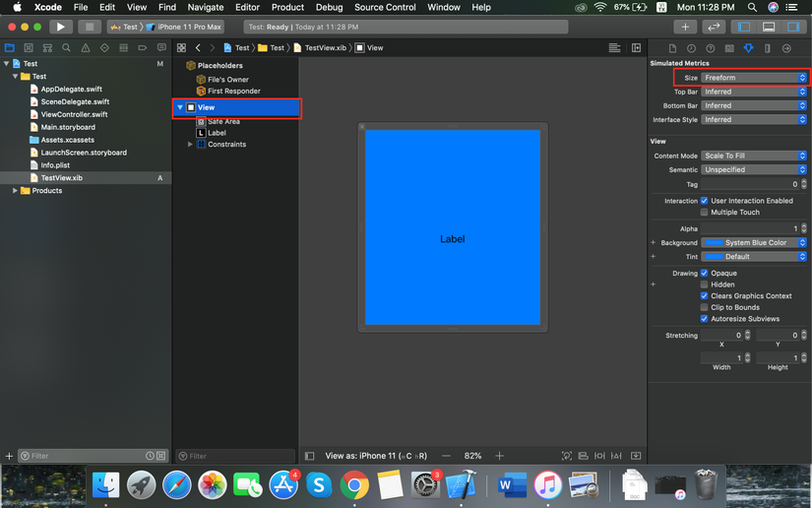The image size is (812, 508).
Task: Zoom in the canvas with plus icon
Action: (x=499, y=456)
